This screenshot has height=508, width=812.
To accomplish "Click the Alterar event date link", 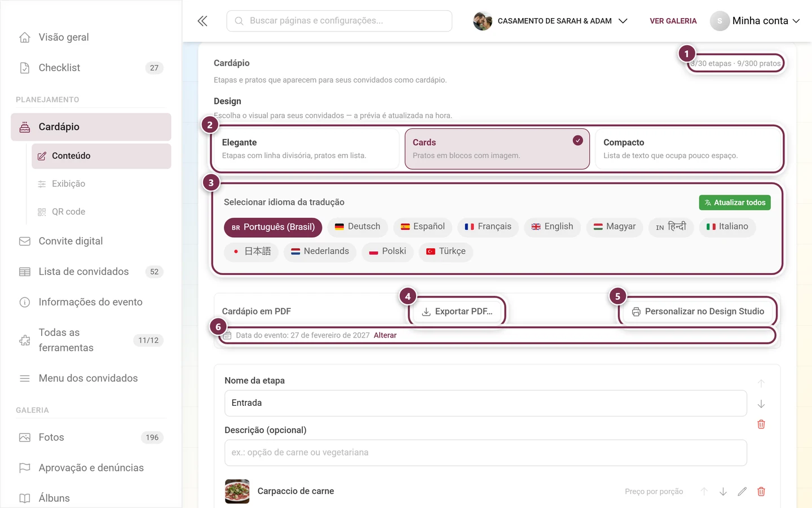I will pos(385,335).
